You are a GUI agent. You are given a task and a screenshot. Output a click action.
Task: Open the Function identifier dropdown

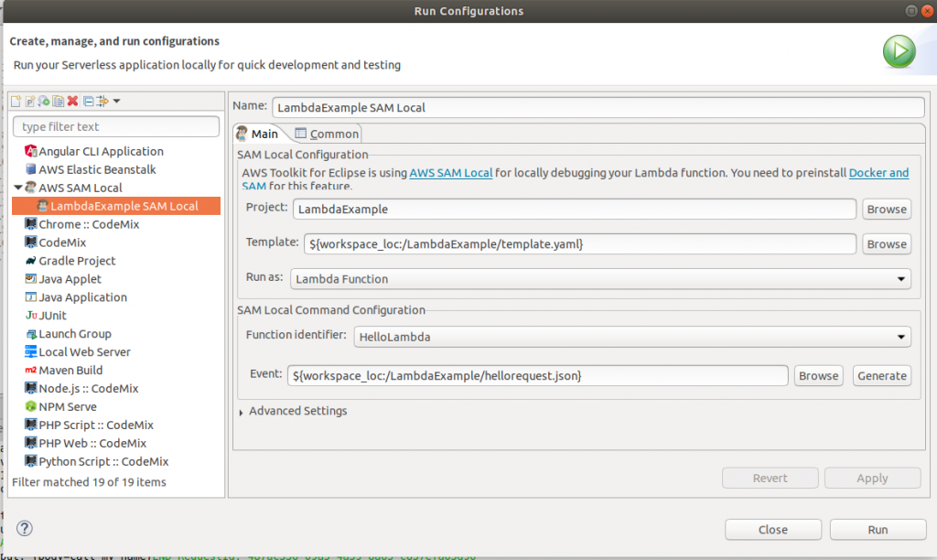tap(632, 337)
